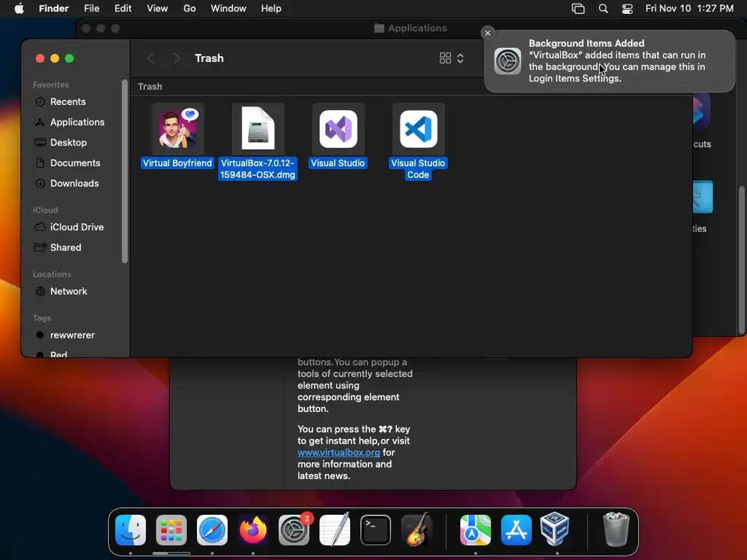This screenshot has width=747, height=560.
Task: Open App Store from the Dock
Action: point(516,529)
